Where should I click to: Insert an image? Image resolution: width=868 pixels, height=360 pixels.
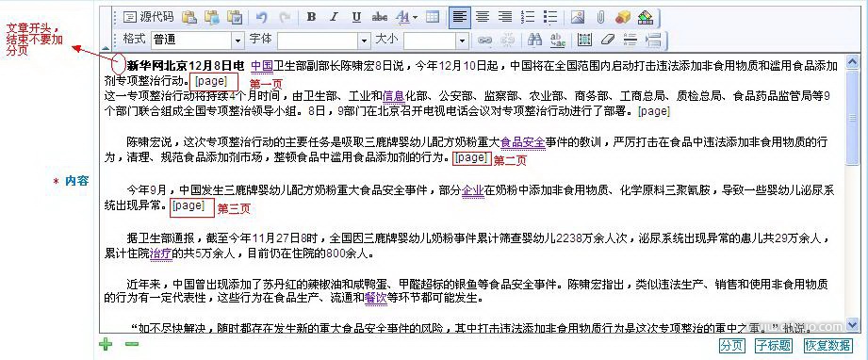coord(578,17)
